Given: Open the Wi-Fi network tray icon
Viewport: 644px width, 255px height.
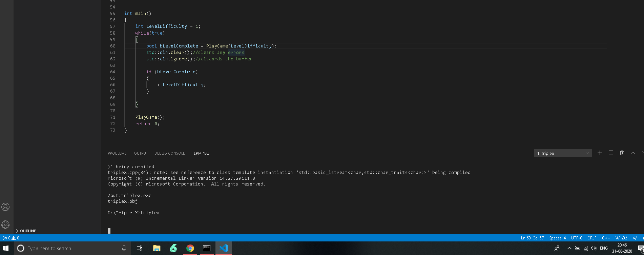Looking at the screenshot, I should (586, 248).
